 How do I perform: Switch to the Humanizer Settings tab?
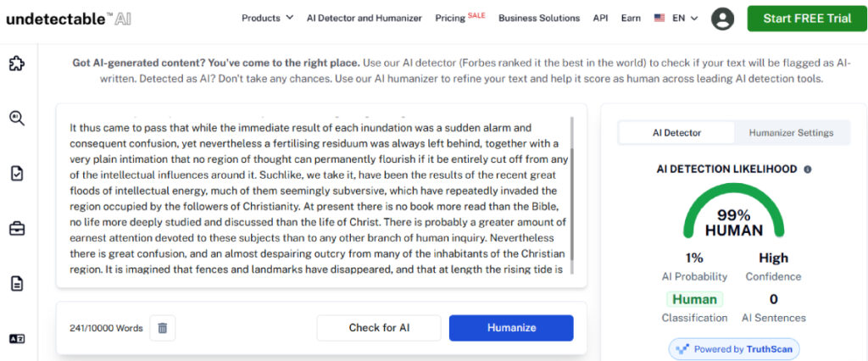791,133
